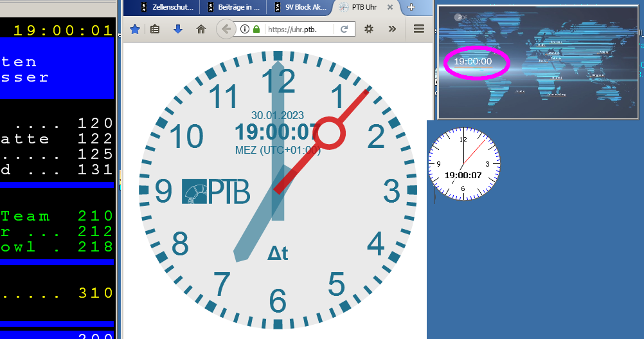Click teletext page number 210
Image resolution: width=644 pixels, height=339 pixels.
coord(95,215)
